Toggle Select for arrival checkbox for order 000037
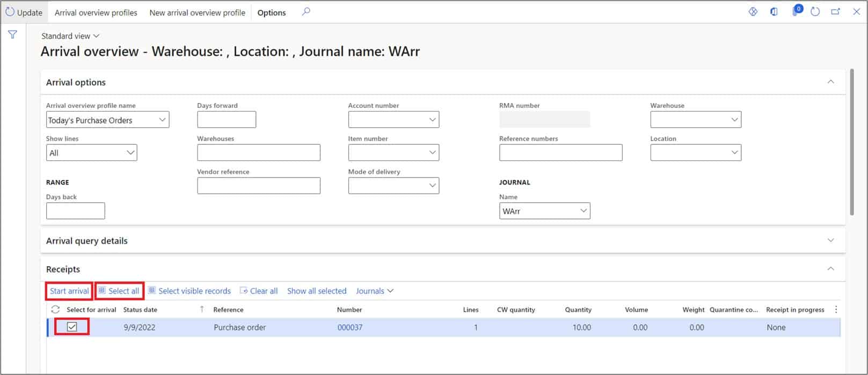868x375 pixels. tap(72, 327)
